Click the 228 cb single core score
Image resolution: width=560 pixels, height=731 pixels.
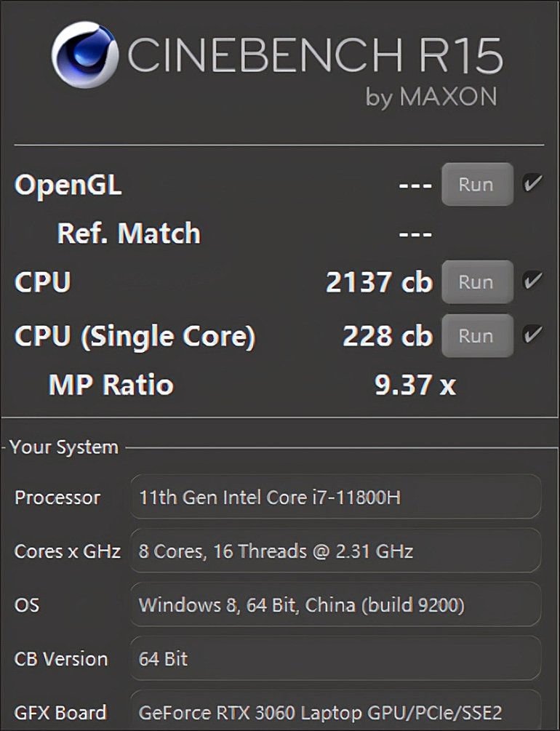(x=388, y=335)
